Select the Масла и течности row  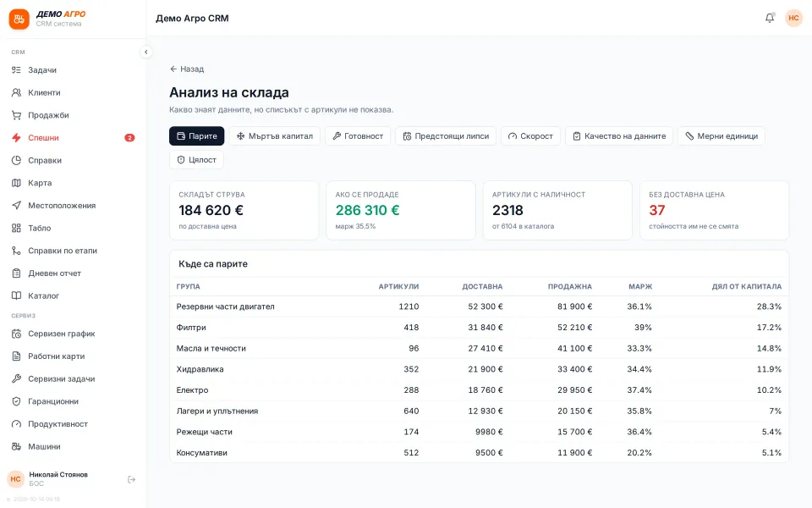(x=479, y=348)
